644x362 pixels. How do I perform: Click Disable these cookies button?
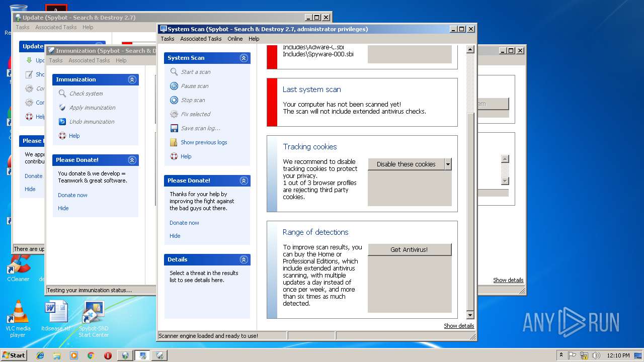pyautogui.click(x=406, y=164)
